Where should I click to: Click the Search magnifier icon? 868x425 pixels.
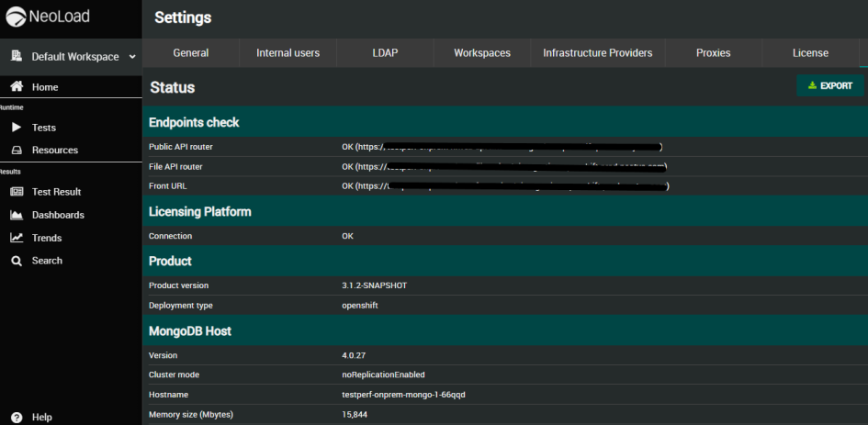pos(16,261)
